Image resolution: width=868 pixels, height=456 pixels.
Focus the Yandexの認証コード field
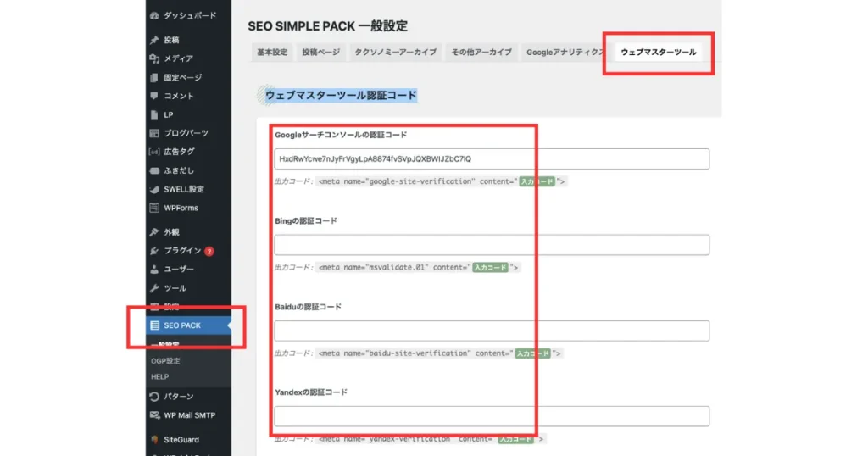tap(492, 416)
